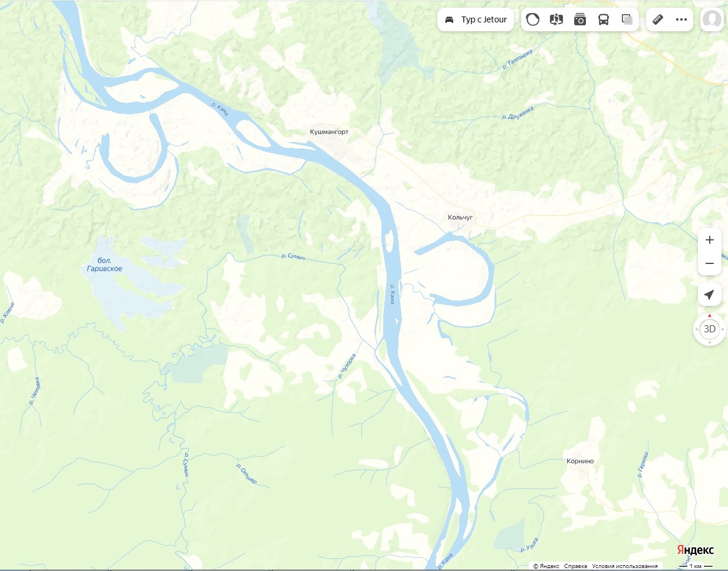Select the Кушмангорт village label
Screen dimensions: 728x571
coord(330,132)
